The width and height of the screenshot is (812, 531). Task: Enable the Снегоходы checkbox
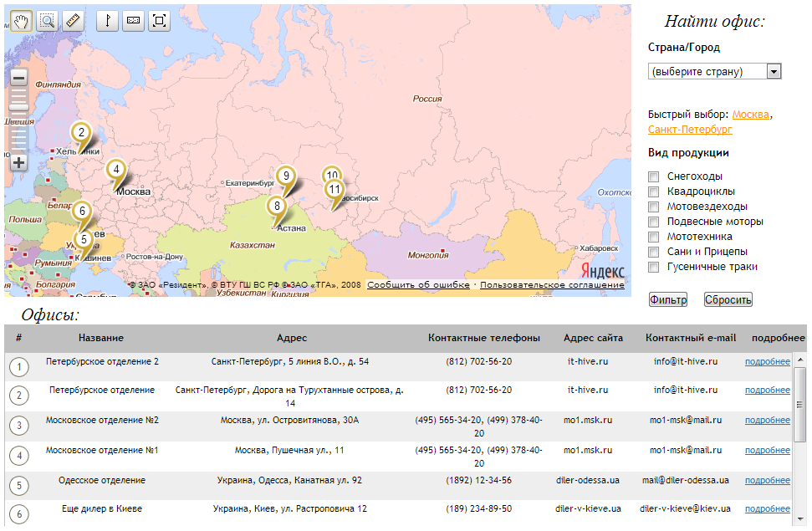(654, 176)
